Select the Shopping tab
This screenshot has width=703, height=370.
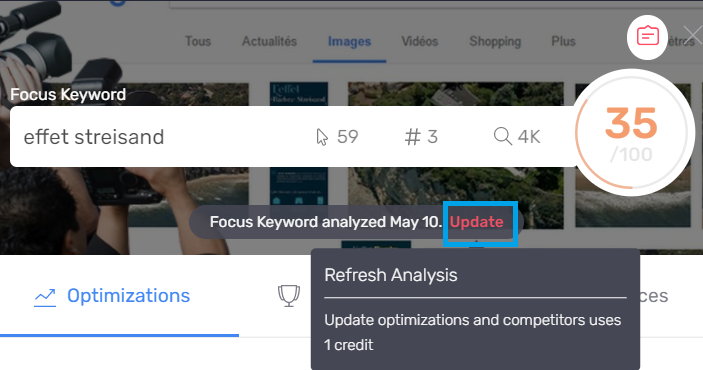pyautogui.click(x=495, y=41)
